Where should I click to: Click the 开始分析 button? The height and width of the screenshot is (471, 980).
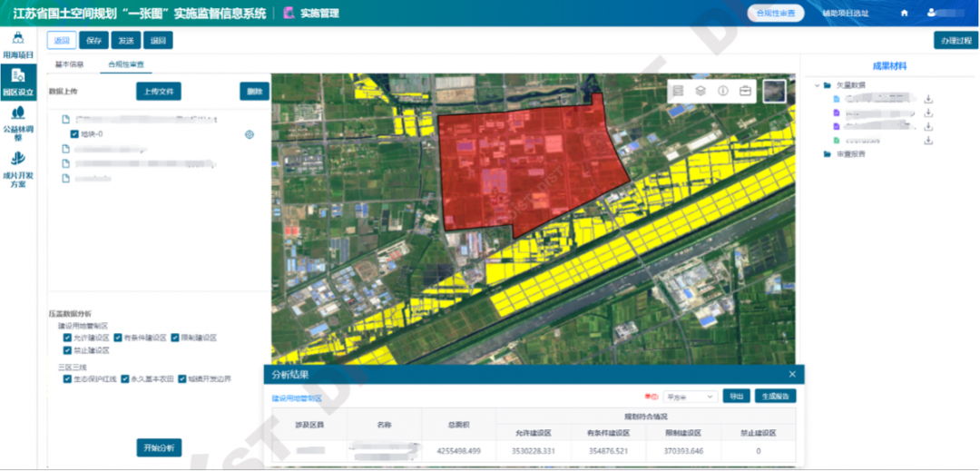coord(159,447)
